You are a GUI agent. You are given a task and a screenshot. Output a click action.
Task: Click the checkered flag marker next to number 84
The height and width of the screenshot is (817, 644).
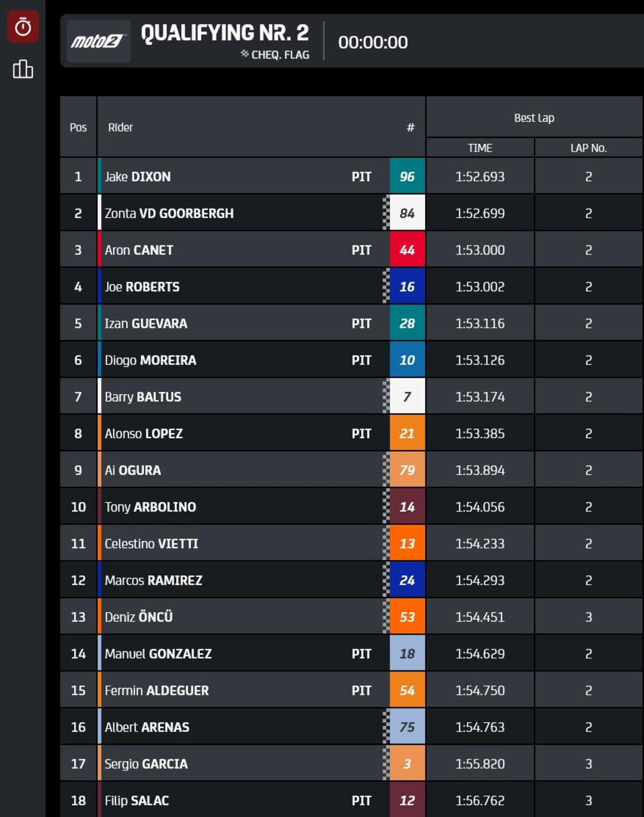point(386,213)
